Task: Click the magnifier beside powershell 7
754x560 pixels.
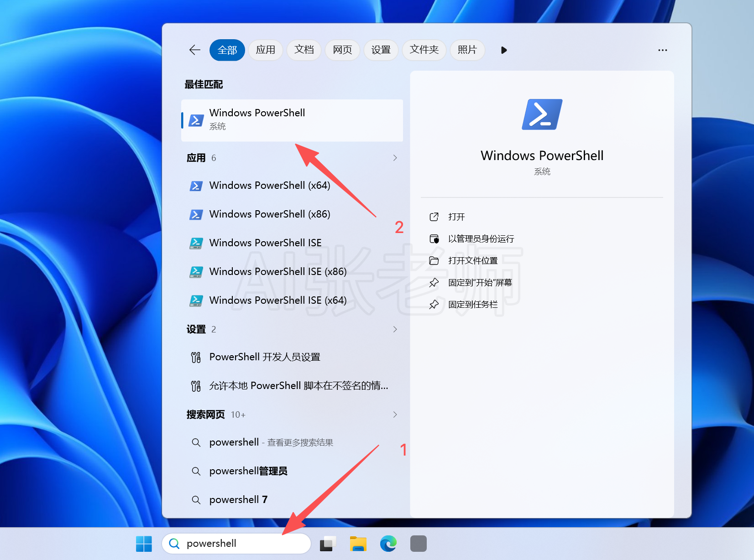Action: click(x=196, y=500)
